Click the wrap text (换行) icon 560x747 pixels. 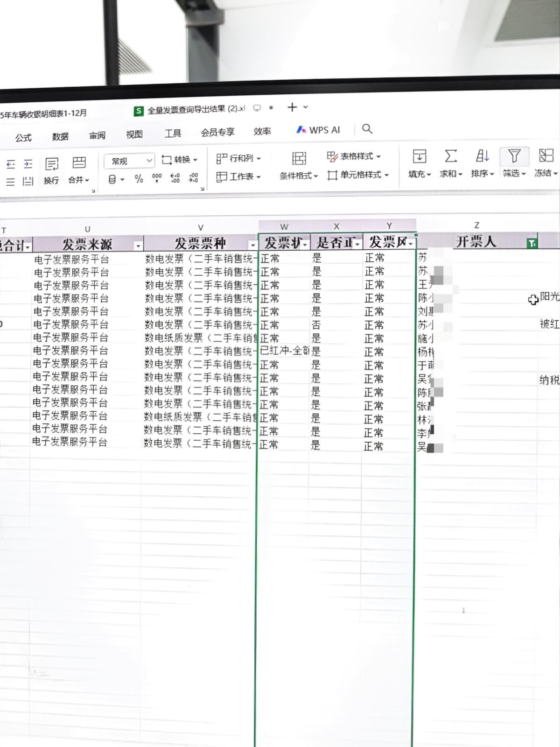[x=51, y=164]
